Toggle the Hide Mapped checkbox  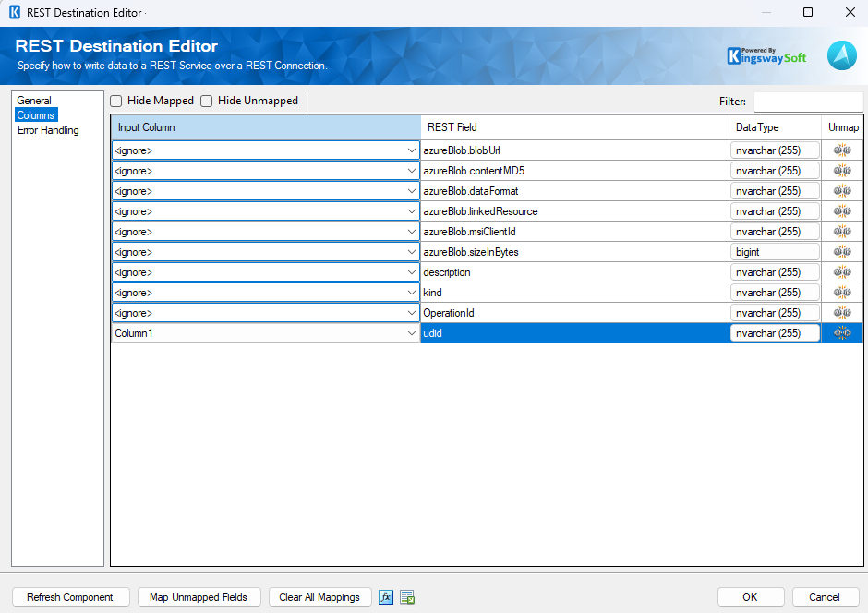[115, 101]
